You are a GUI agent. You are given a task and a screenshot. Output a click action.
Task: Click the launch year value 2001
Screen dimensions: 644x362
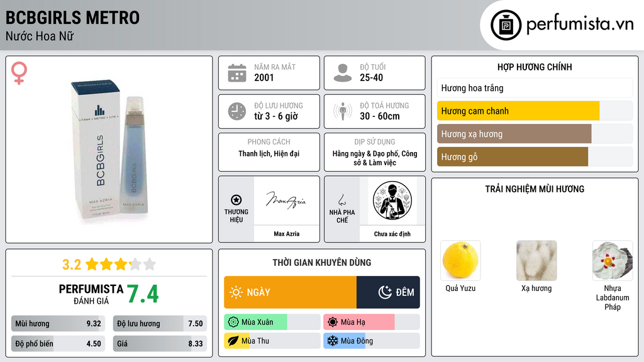click(x=264, y=77)
